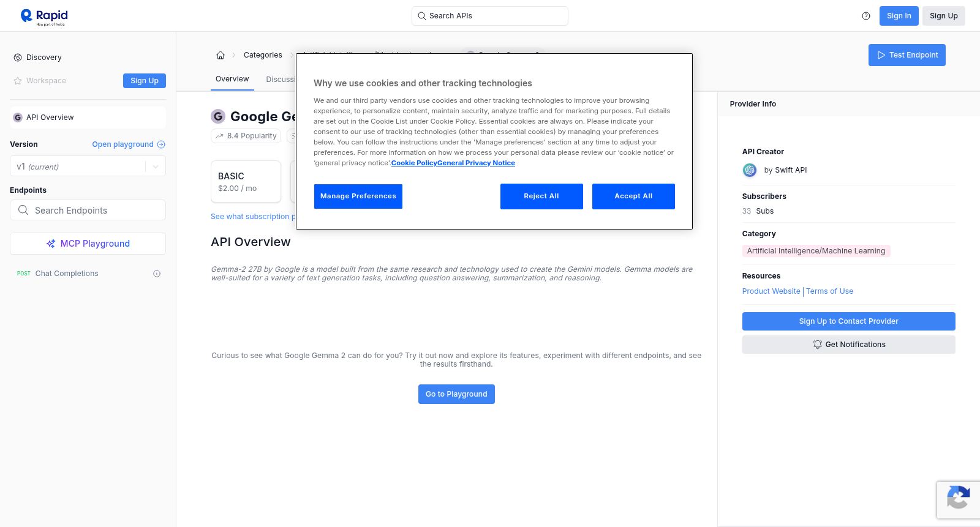Open the Product Website link
This screenshot has height=527, width=980.
coord(771,291)
